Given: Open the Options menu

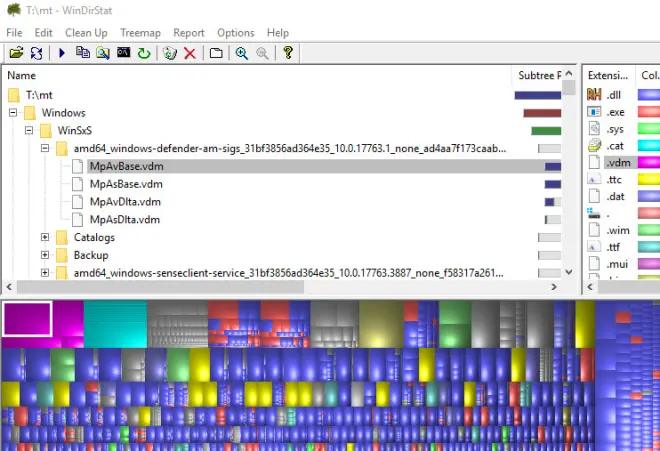Looking at the screenshot, I should pyautogui.click(x=236, y=33).
